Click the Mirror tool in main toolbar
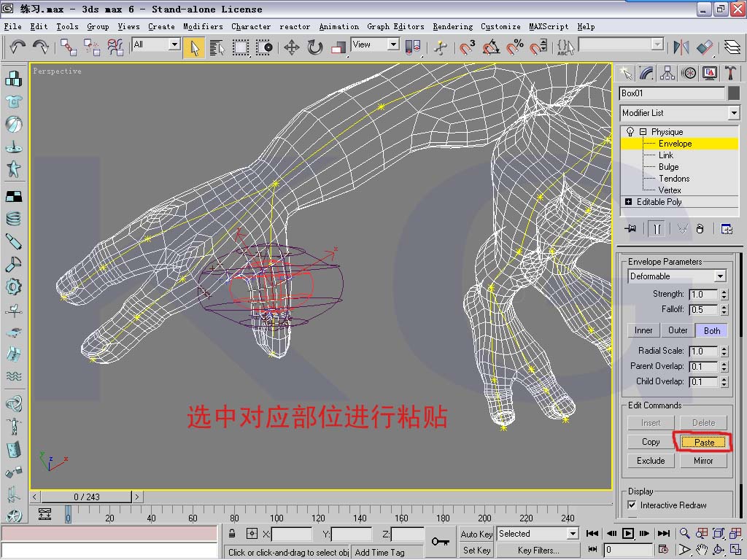This screenshot has width=747, height=560. click(x=681, y=47)
